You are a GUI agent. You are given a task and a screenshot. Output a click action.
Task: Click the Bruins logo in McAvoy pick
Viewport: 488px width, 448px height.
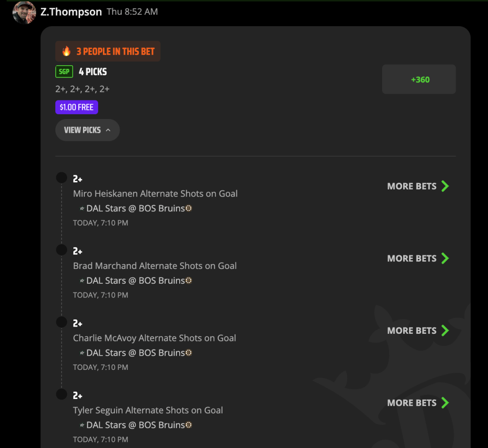click(x=189, y=353)
